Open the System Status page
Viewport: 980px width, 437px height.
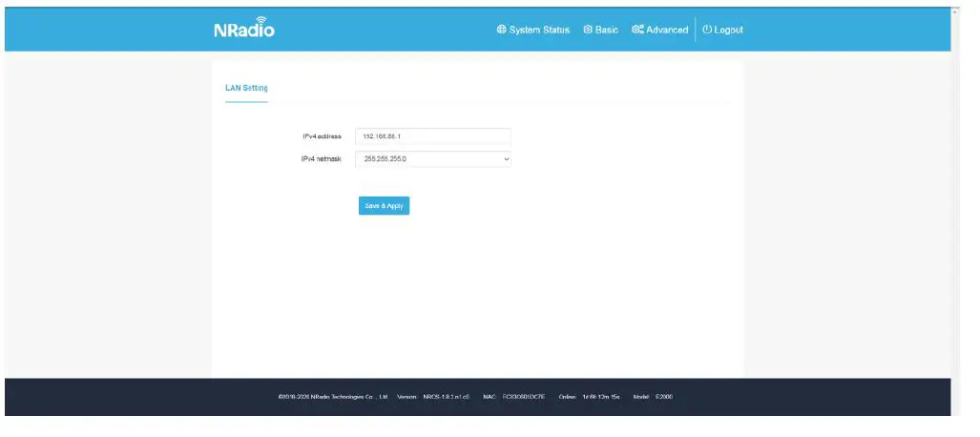[x=533, y=30]
